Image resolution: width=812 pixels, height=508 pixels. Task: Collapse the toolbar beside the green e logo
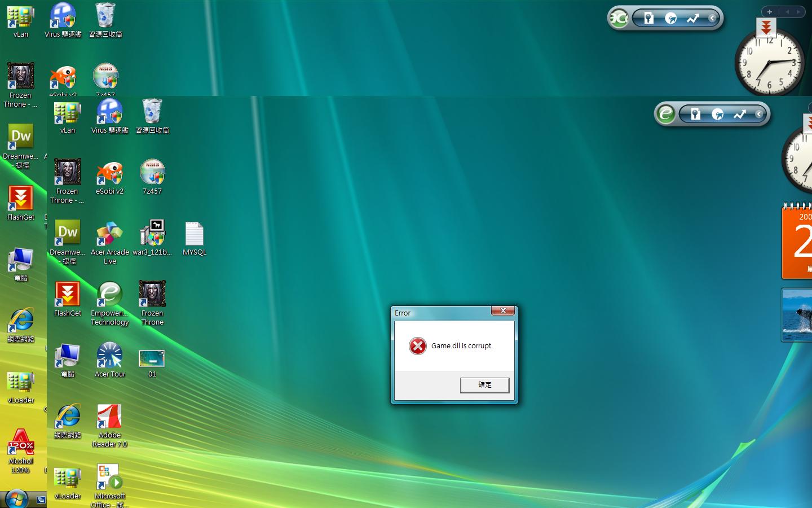point(759,115)
